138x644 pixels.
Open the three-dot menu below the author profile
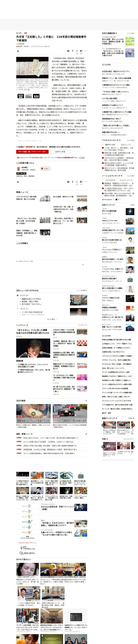click(85, 182)
